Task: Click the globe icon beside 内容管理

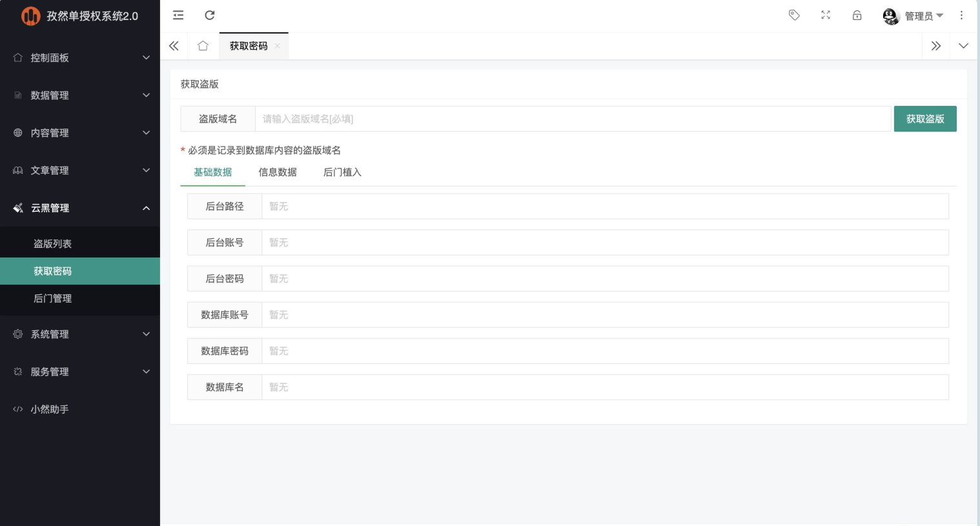Action: click(18, 133)
